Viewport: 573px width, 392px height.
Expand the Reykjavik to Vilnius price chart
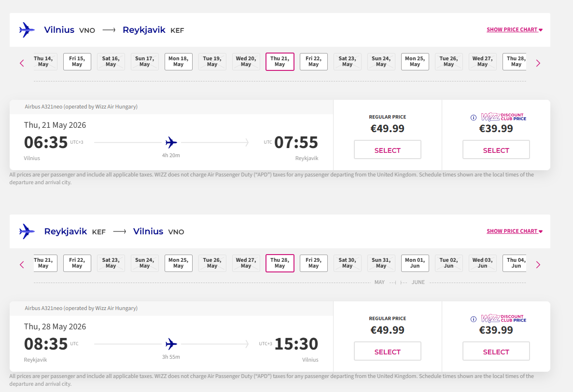pos(515,231)
